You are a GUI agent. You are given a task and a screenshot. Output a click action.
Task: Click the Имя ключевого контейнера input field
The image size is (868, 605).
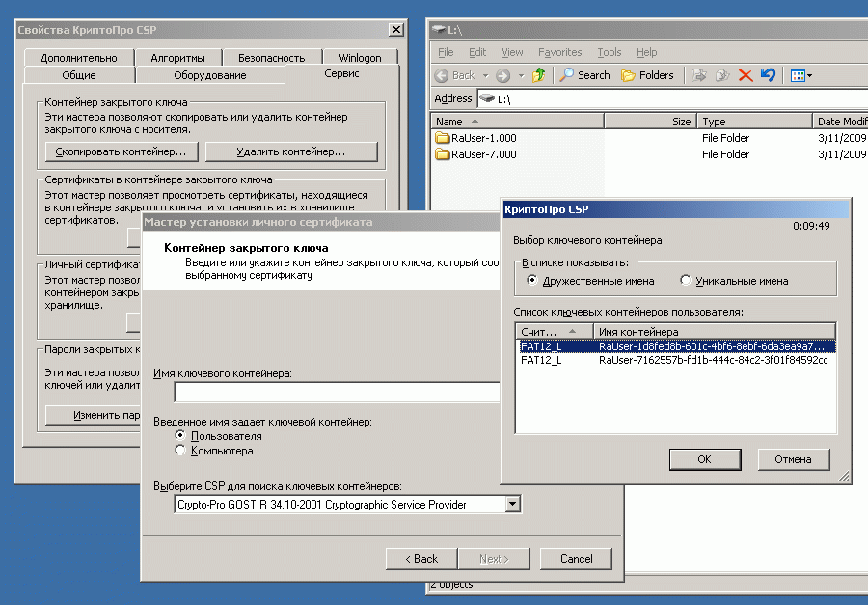tap(338, 393)
